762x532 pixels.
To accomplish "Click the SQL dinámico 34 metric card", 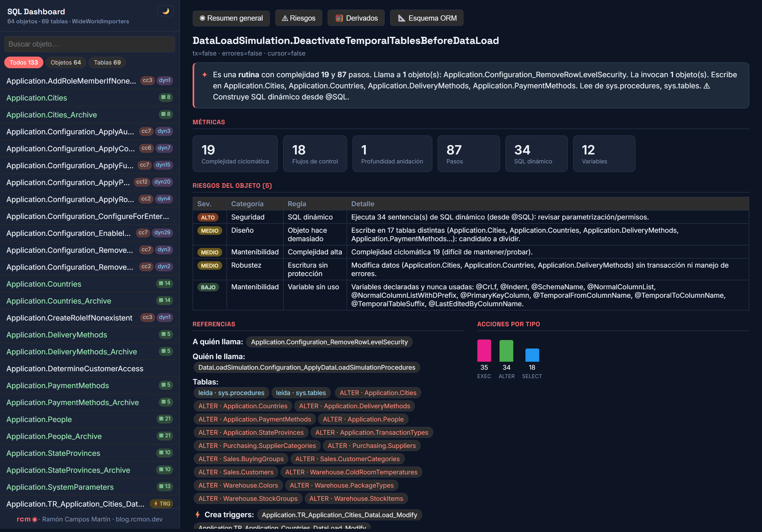I will [x=536, y=154].
